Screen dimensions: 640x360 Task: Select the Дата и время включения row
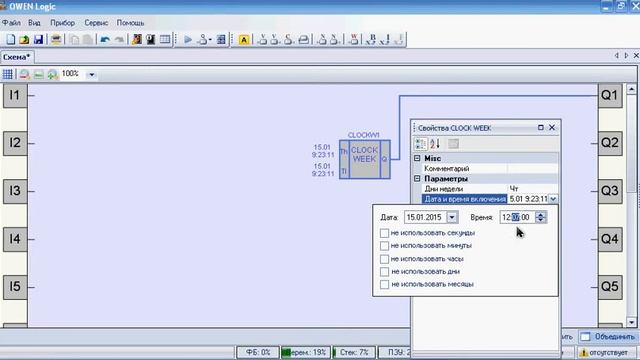tap(490, 199)
